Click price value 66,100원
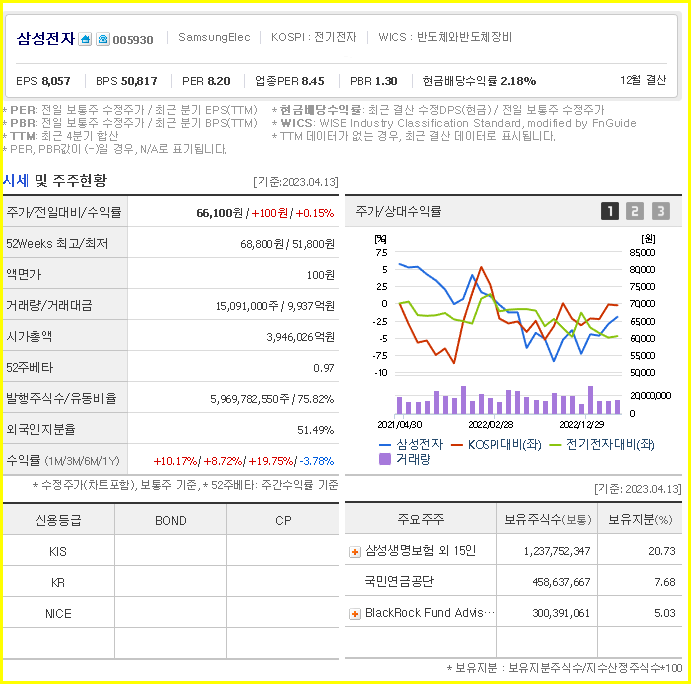Image resolution: width=691 pixels, height=684 pixels. coord(219,213)
